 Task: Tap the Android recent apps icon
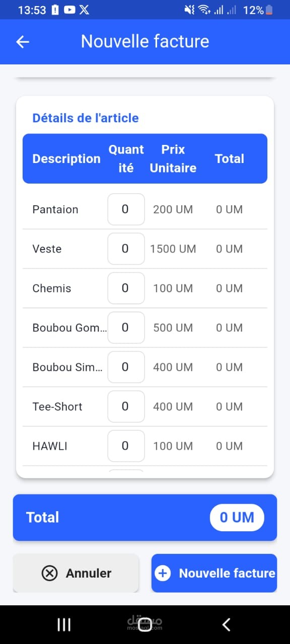coord(64,624)
